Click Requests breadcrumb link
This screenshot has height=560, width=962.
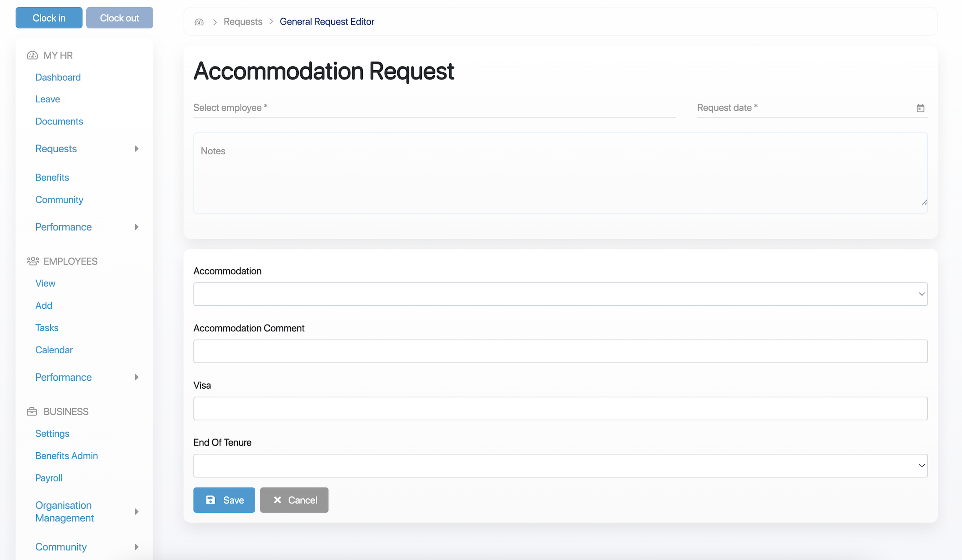[243, 22]
